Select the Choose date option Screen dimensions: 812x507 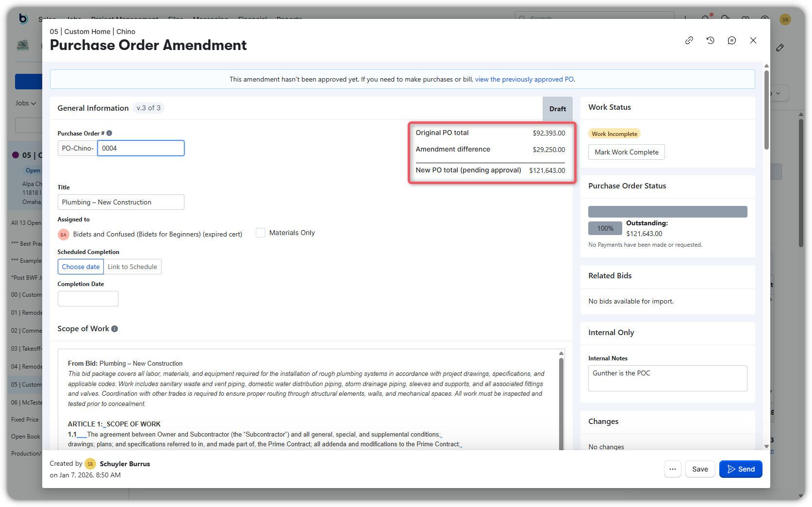pyautogui.click(x=81, y=267)
